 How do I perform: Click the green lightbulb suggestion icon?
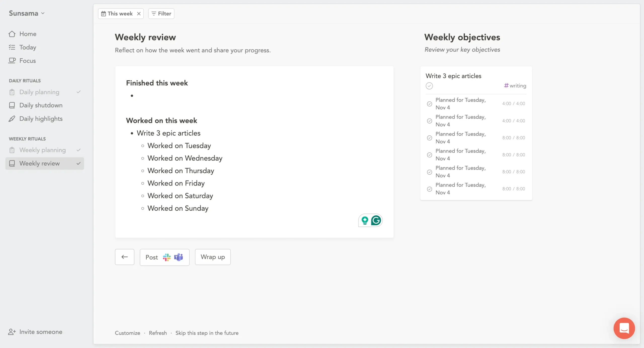pos(365,220)
